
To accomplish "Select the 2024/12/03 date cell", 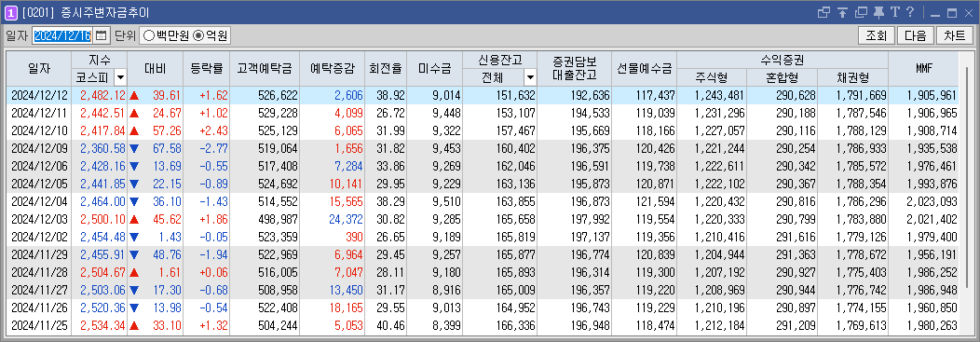I will 39,219.
